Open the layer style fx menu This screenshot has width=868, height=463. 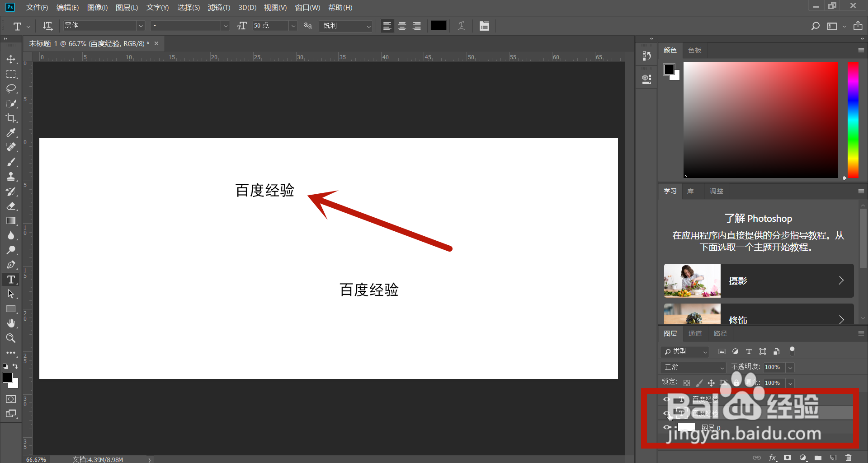point(773,458)
